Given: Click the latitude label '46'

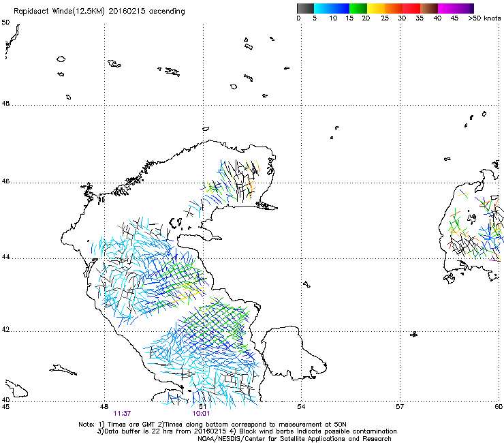Looking at the screenshot, I should (5, 181).
